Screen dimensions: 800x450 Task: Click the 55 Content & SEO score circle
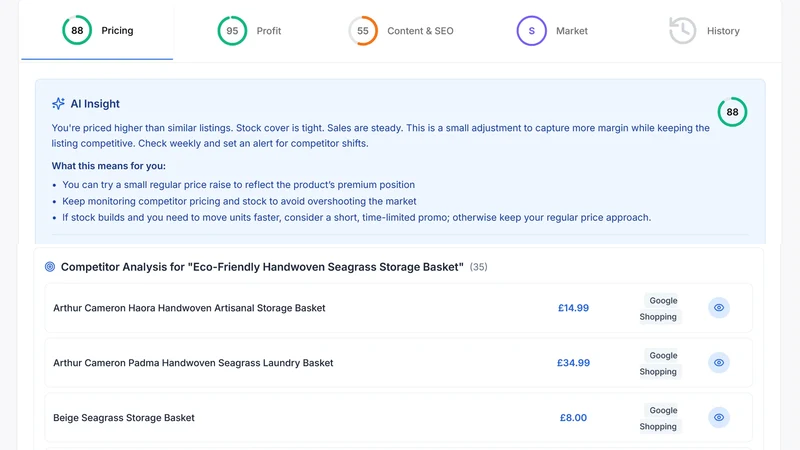[363, 31]
